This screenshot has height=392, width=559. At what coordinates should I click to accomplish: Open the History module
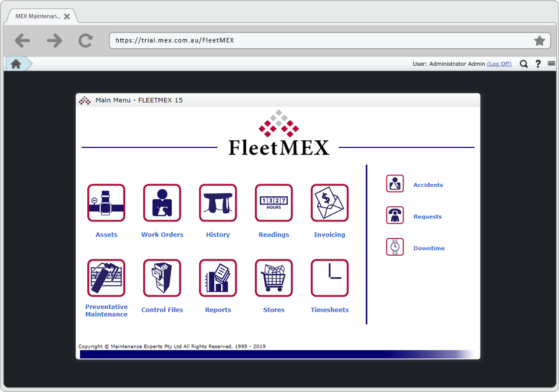(x=218, y=203)
